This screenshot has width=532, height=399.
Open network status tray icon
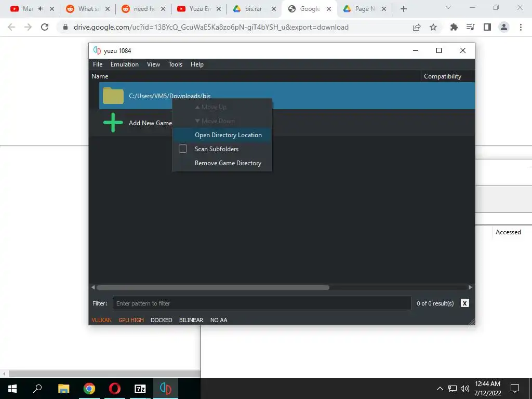point(453,389)
